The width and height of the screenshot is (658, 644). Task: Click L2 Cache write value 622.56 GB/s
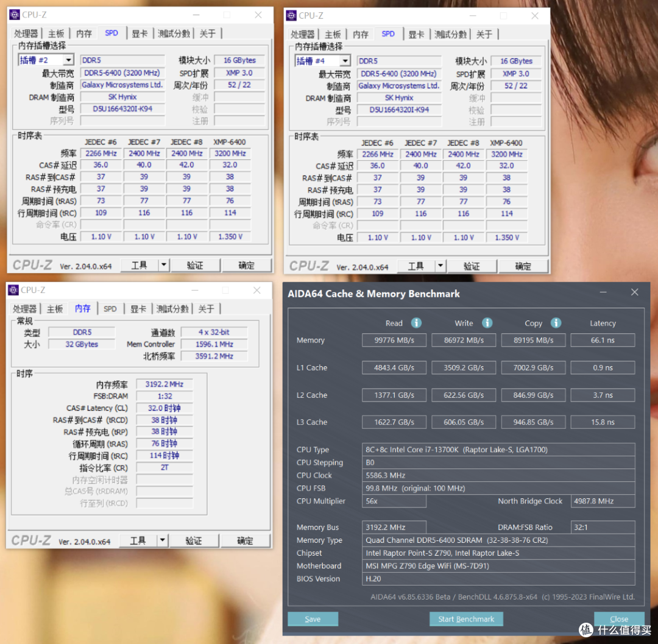coord(464,395)
